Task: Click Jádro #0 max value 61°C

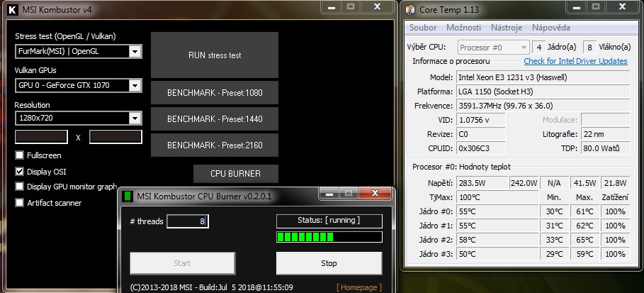Action: (x=584, y=211)
